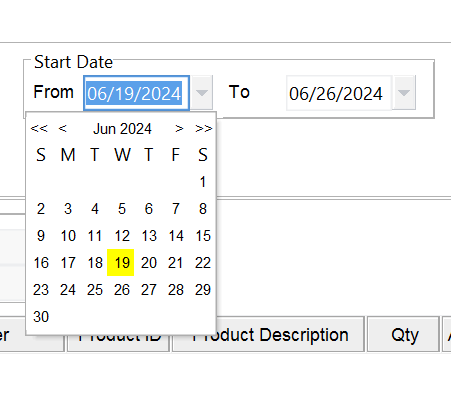
Task: Select June 20 in the calendar
Action: pyautogui.click(x=149, y=263)
